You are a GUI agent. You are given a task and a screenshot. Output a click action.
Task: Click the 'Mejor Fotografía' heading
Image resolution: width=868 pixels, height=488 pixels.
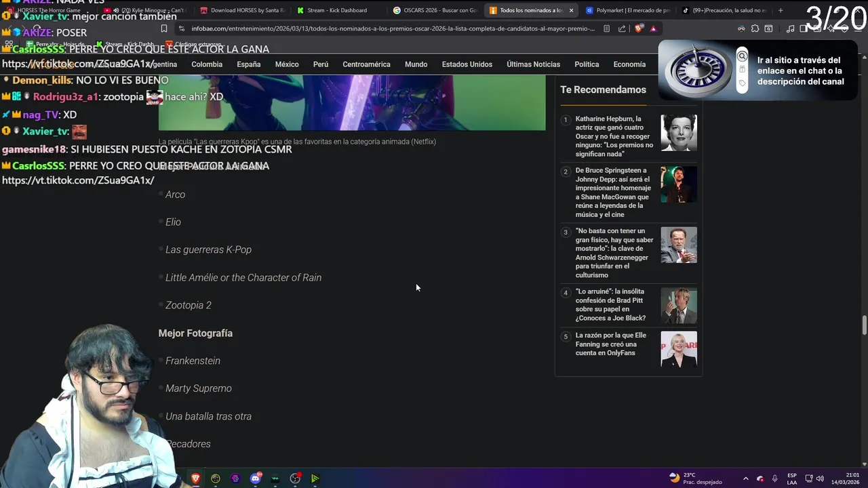pyautogui.click(x=195, y=333)
